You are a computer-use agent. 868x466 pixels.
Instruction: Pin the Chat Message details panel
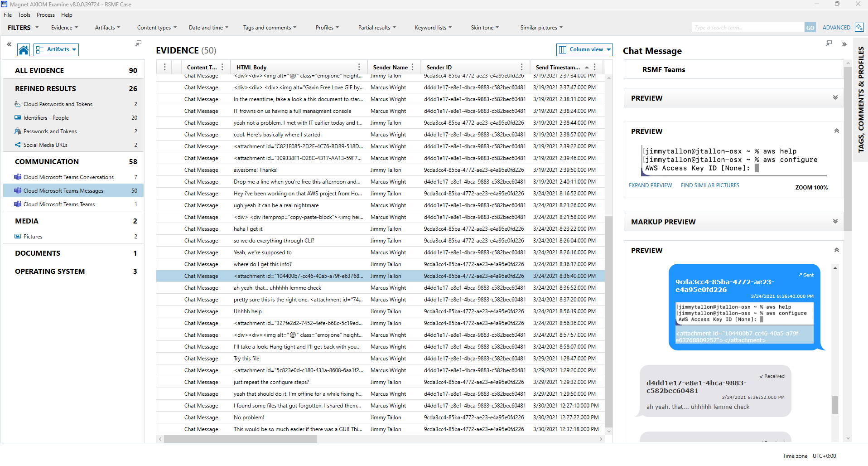tap(829, 44)
